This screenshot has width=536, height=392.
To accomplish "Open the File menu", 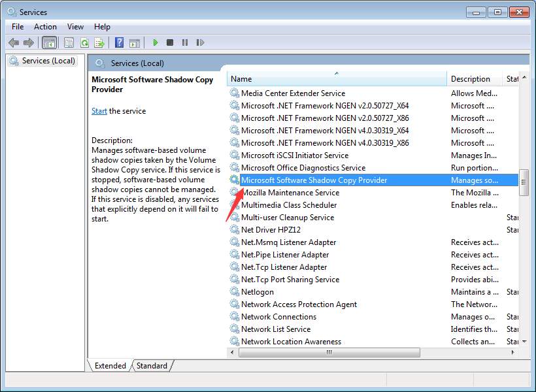I will tap(18, 27).
